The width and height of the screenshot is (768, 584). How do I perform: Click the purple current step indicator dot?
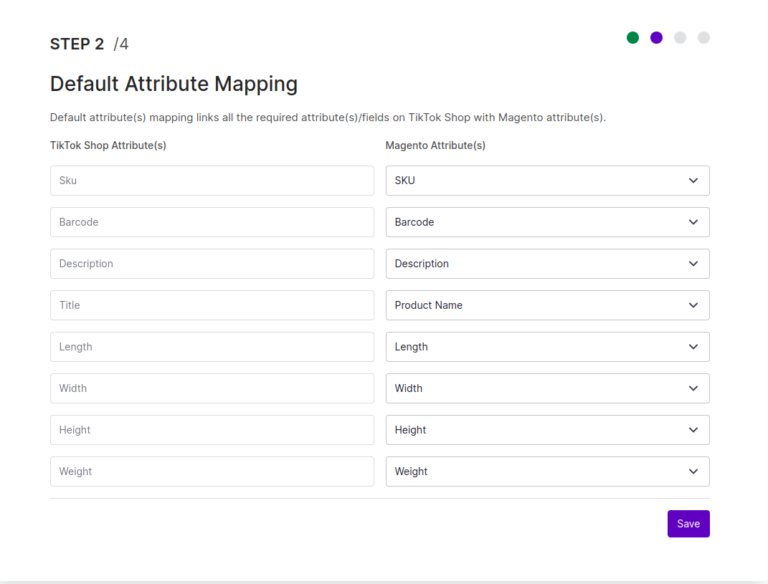pyautogui.click(x=656, y=38)
